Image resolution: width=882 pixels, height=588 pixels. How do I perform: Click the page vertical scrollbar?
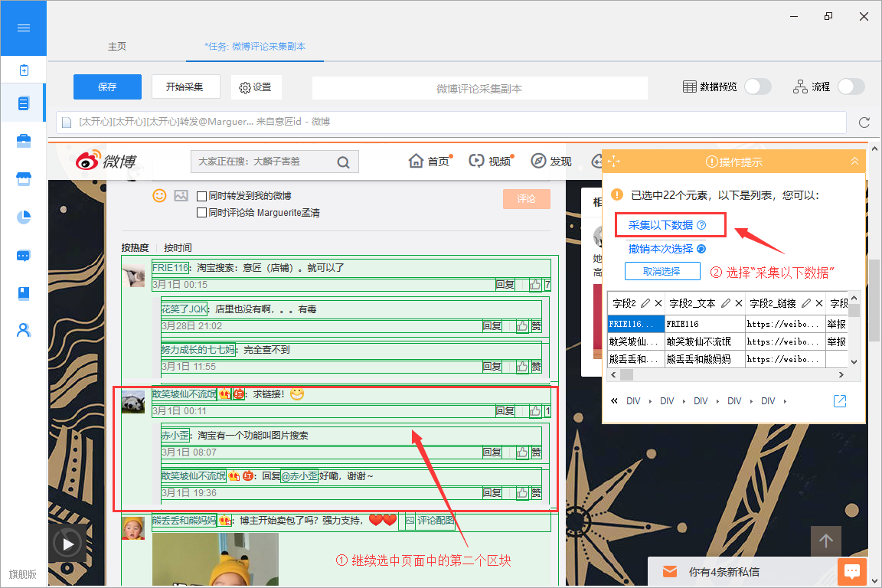874,301
